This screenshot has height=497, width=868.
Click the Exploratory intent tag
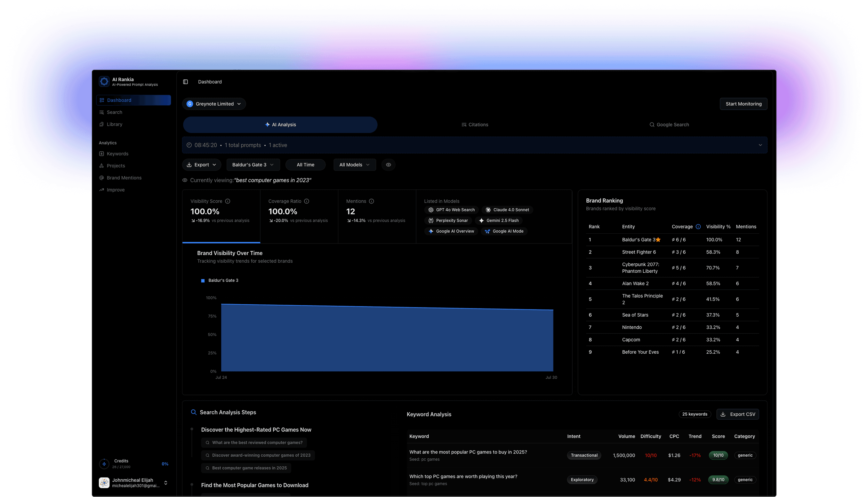582,480
